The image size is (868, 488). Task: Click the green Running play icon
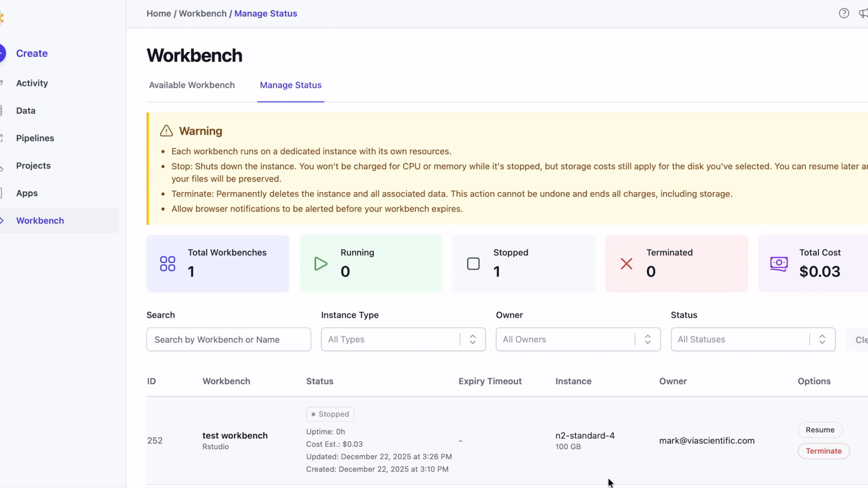coord(321,264)
